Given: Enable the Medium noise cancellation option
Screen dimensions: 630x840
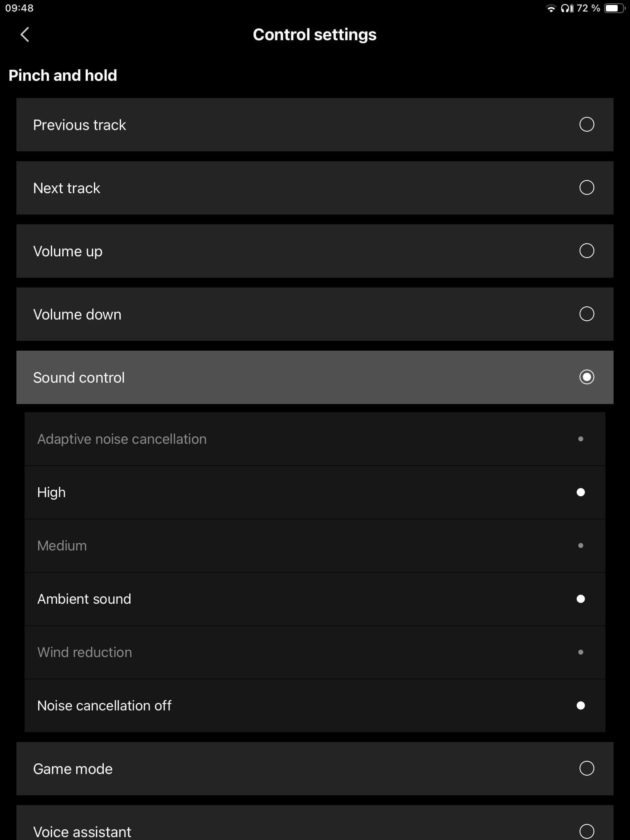Looking at the screenshot, I should pos(580,546).
